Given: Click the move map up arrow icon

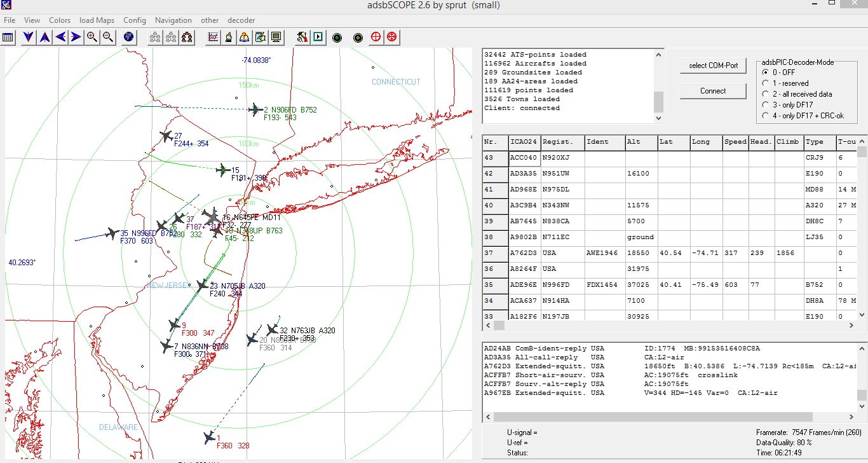Looking at the screenshot, I should [x=44, y=37].
